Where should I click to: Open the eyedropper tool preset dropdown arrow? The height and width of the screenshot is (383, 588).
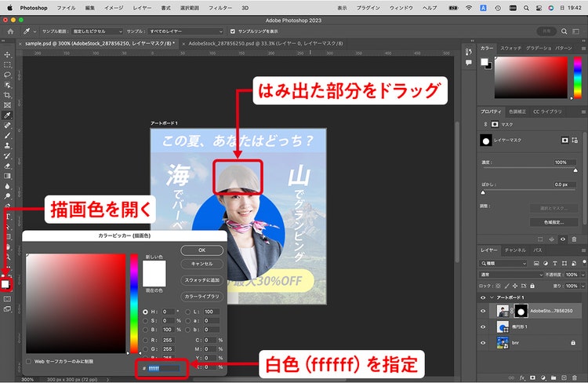click(34, 31)
